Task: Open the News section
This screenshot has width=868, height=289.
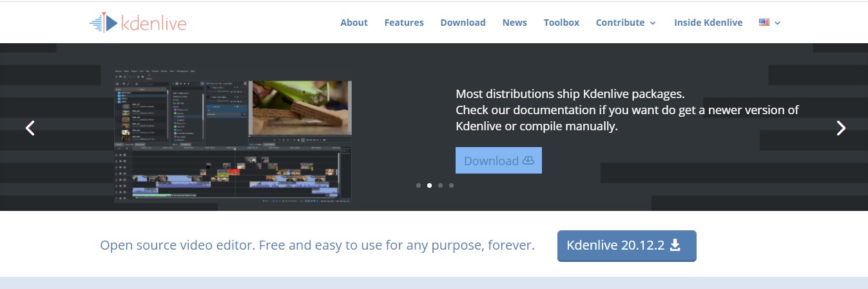Action: (x=514, y=23)
